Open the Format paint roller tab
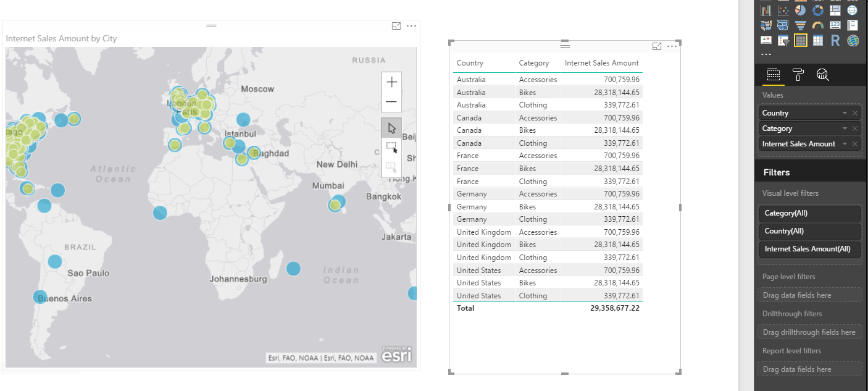 798,75
